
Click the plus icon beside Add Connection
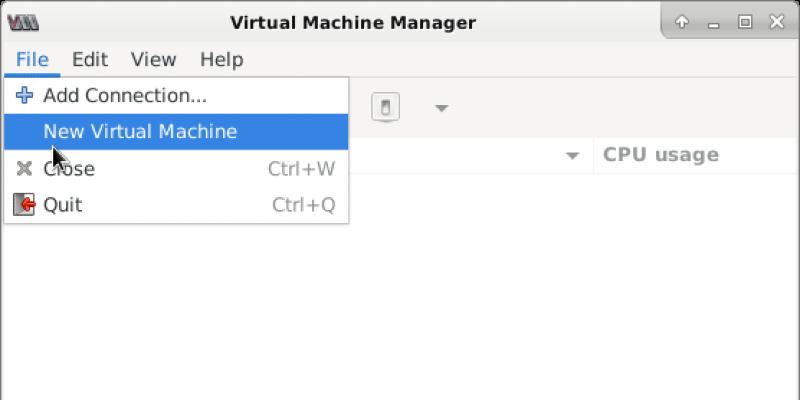(25, 96)
